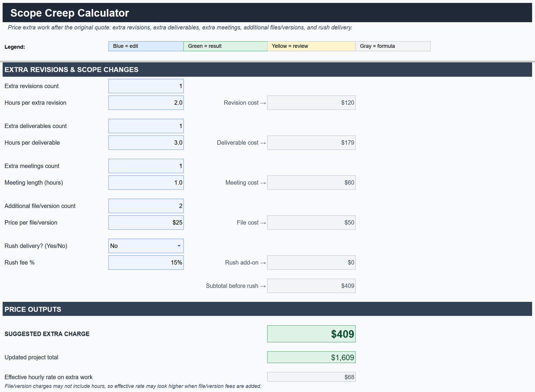
Task: Click the 'Extra revisions count' label
Action: tap(31, 86)
